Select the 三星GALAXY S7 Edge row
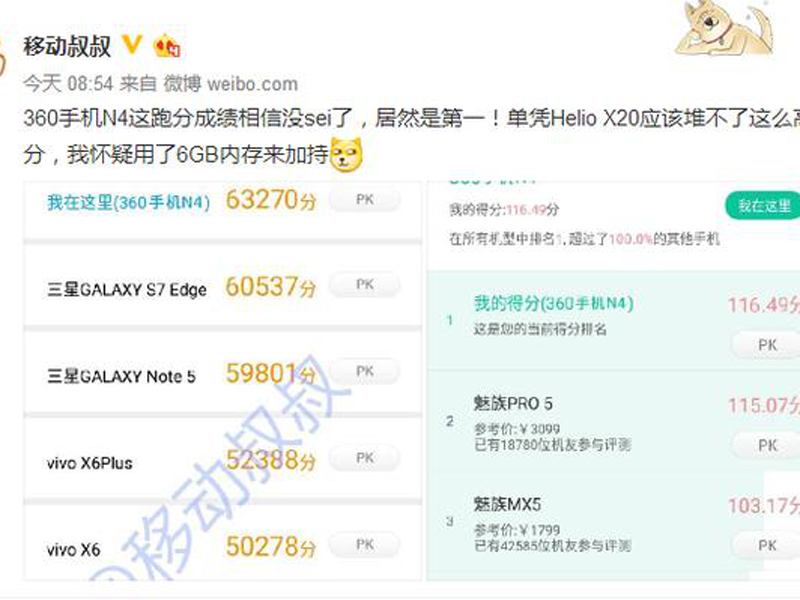Screen dimensions: 800x600 coord(222,286)
